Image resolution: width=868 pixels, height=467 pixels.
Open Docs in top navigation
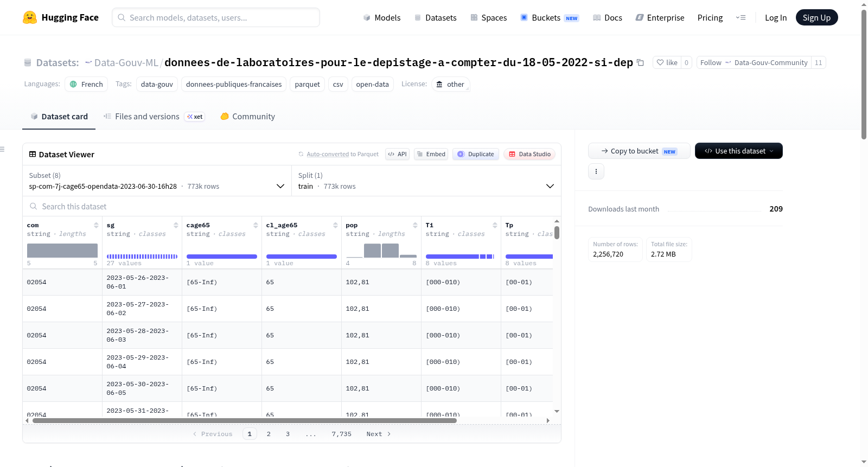click(x=608, y=17)
